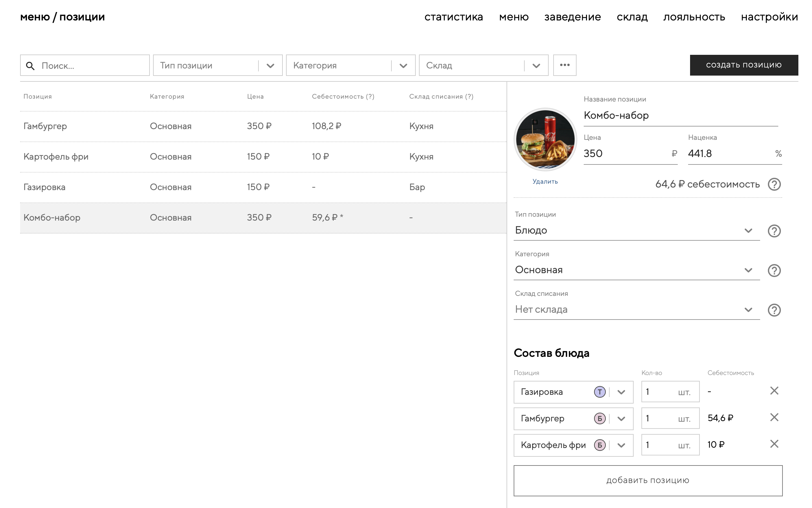Remove Гамбургер row with X icon

pos(774,417)
